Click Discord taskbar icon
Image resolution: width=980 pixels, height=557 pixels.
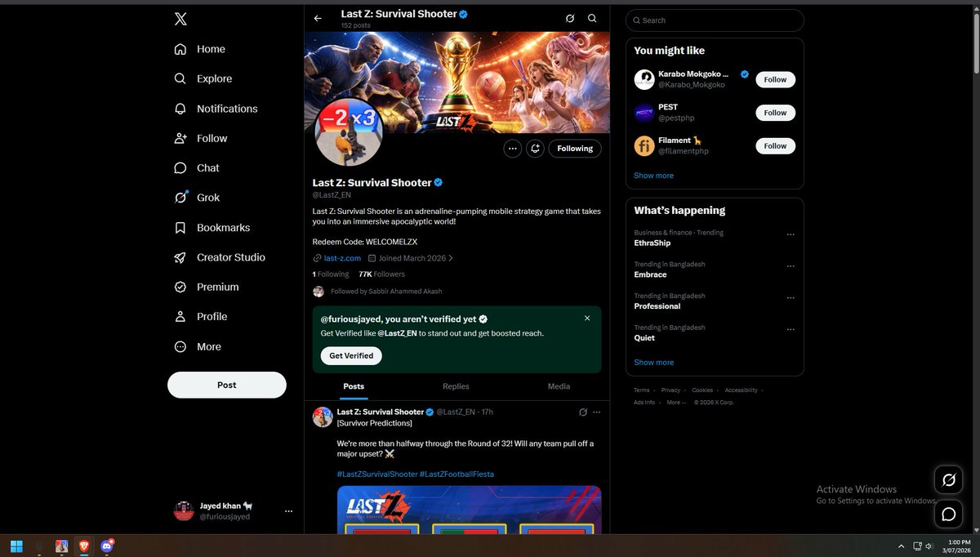pyautogui.click(x=107, y=546)
